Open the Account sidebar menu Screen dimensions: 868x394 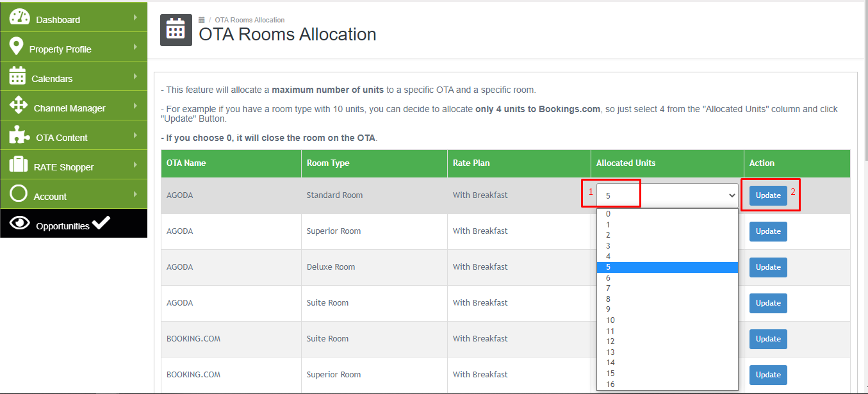point(51,194)
